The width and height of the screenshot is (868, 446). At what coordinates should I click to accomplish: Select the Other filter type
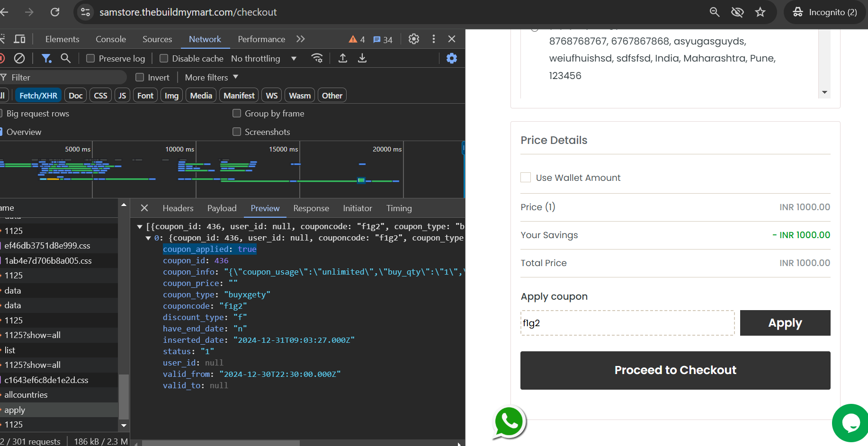click(x=332, y=96)
